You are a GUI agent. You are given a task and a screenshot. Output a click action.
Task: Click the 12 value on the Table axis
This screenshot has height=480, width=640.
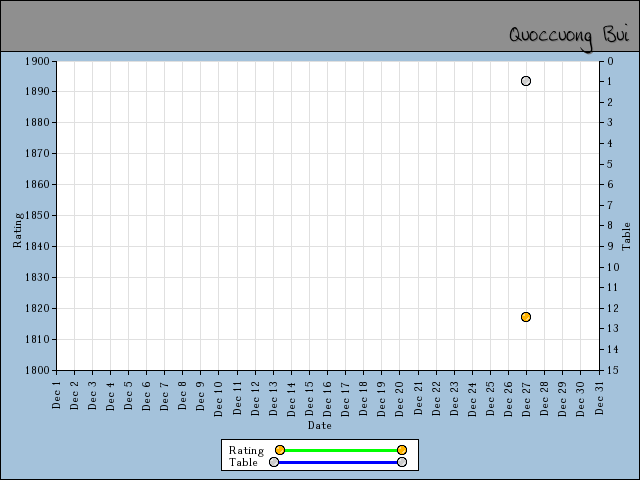tap(613, 308)
